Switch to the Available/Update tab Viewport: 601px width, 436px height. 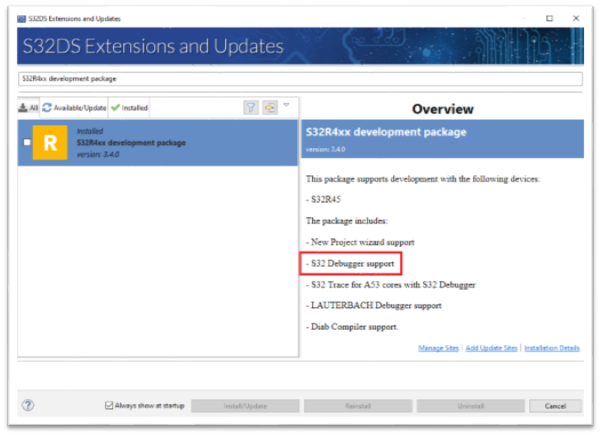point(74,108)
